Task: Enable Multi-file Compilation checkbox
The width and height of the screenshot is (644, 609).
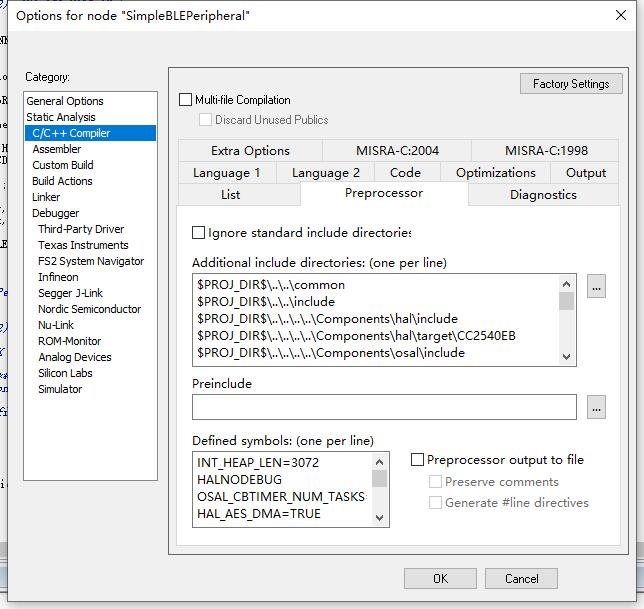Action: coord(185,100)
